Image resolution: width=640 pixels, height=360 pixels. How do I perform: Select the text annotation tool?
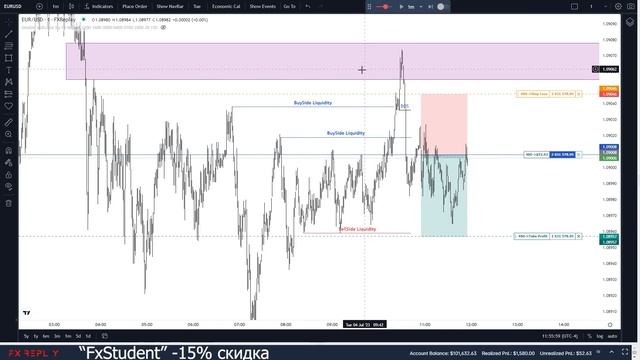(9, 70)
